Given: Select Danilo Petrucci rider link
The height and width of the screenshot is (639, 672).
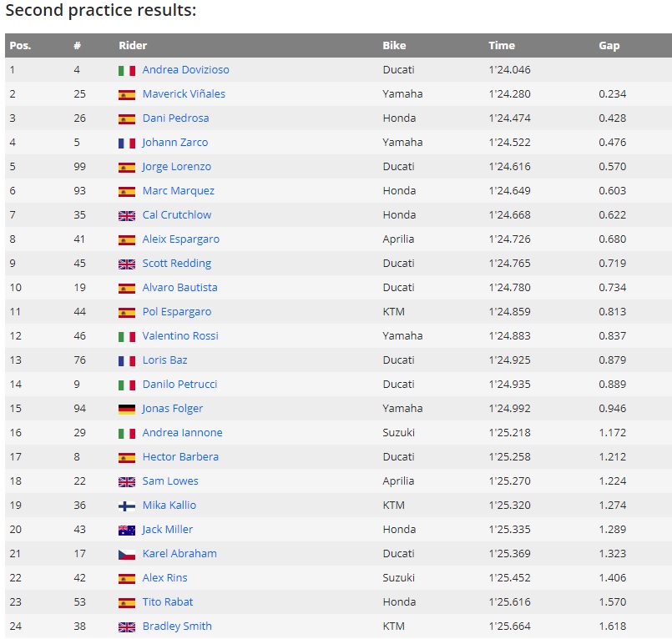Looking at the screenshot, I should pos(179,385).
